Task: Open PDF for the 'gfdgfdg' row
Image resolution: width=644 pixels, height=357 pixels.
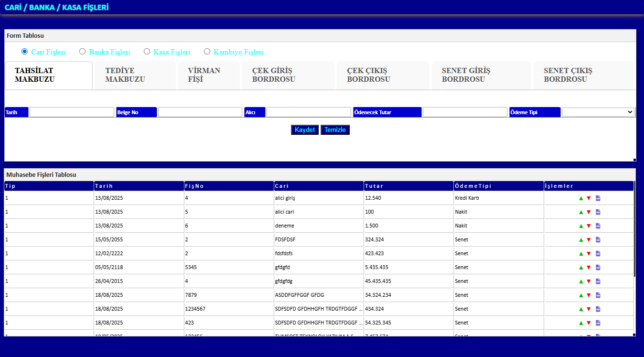Action: point(598,281)
